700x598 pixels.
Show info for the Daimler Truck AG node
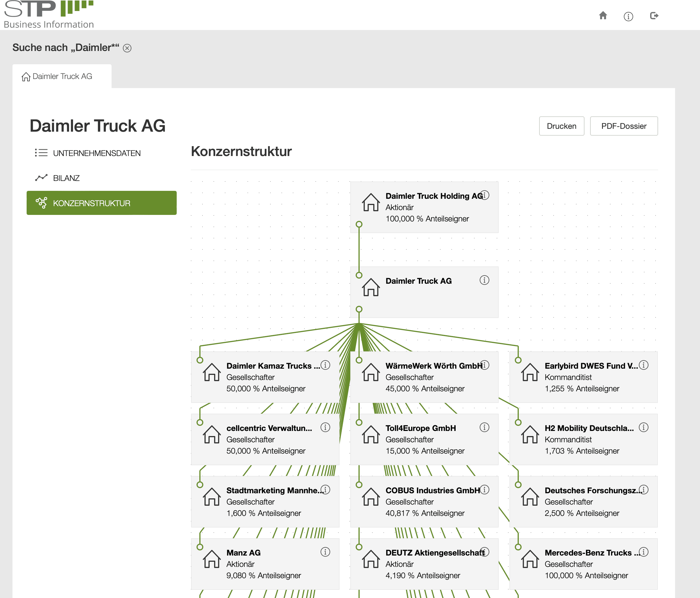[485, 280]
